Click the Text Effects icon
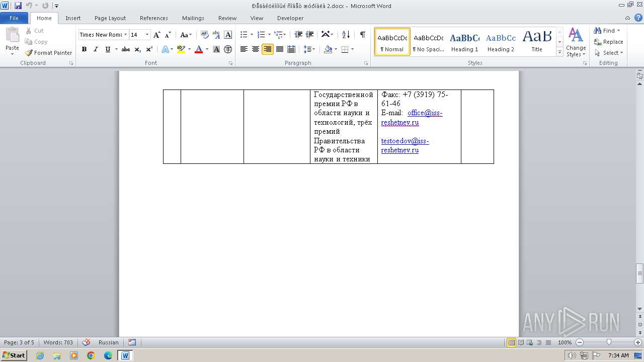644x362 pixels. [x=165, y=49]
